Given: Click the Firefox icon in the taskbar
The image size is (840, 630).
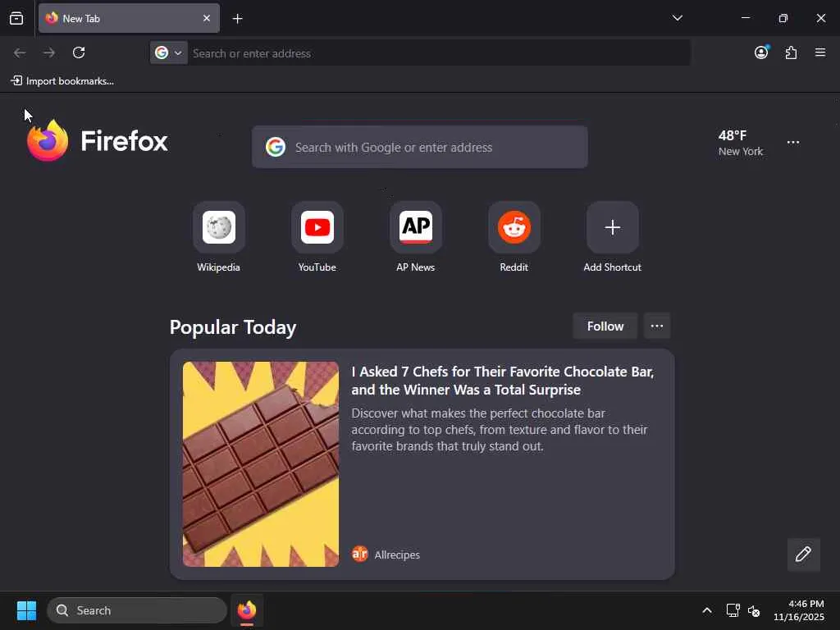Looking at the screenshot, I should coord(247,610).
